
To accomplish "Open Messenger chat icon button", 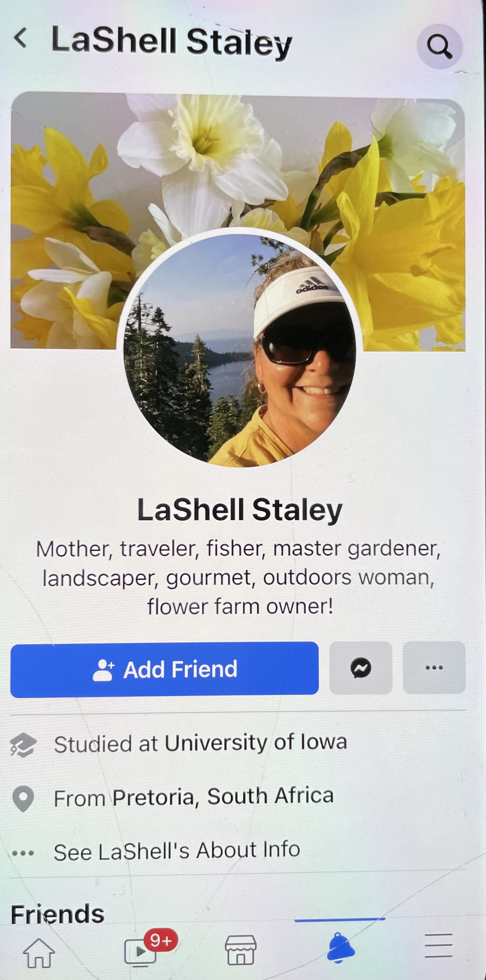I will pyautogui.click(x=361, y=668).
